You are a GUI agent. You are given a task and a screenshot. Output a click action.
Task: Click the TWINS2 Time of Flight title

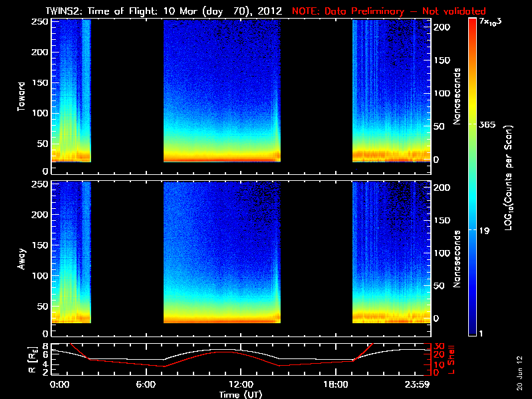click(156, 11)
